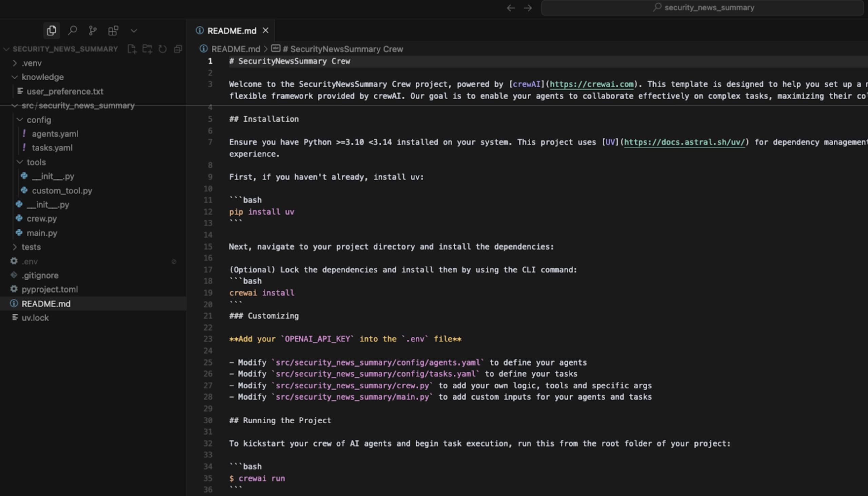Expand the tests folder
The image size is (868, 496).
pos(31,247)
